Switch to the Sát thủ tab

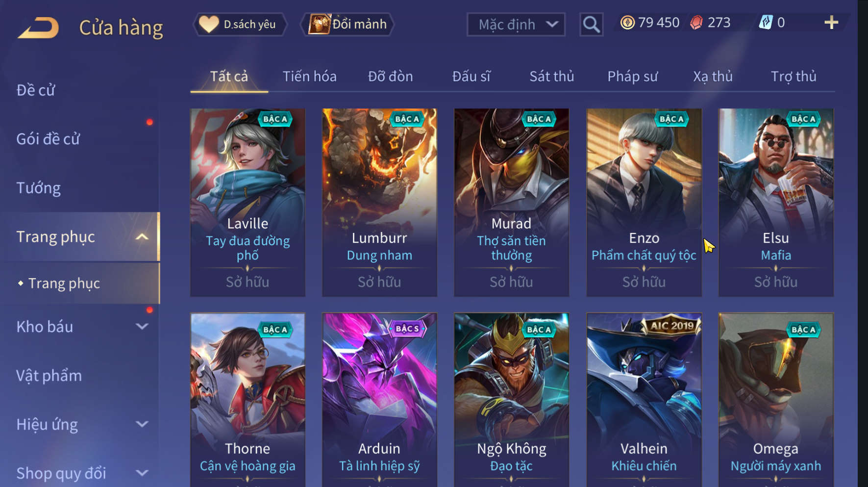click(551, 77)
